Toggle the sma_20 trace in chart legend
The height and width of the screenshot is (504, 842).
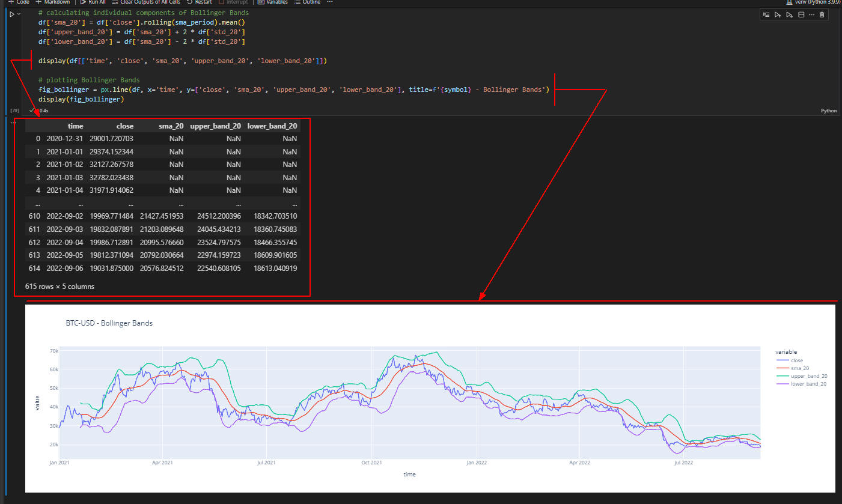792,368
